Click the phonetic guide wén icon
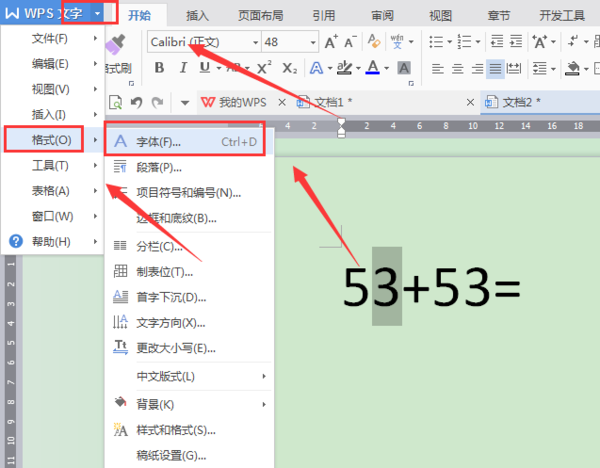The height and width of the screenshot is (468, 600). pyautogui.click(x=397, y=41)
